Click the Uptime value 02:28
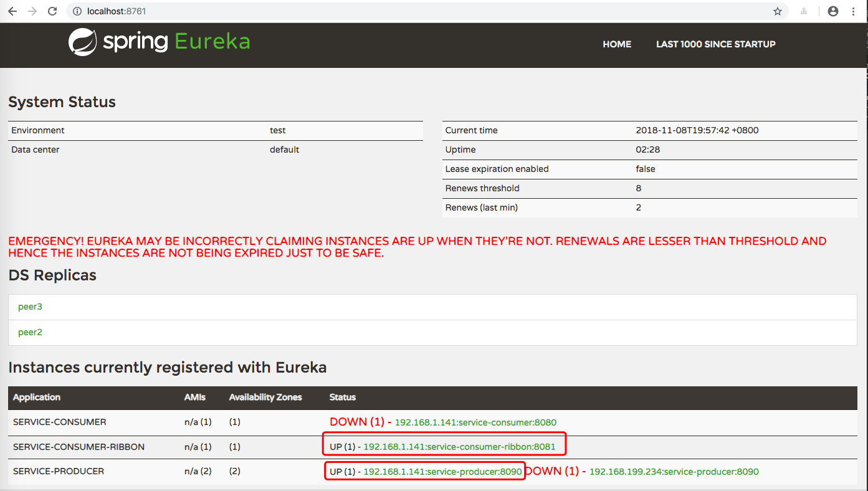Image resolution: width=868 pixels, height=491 pixels. (648, 150)
